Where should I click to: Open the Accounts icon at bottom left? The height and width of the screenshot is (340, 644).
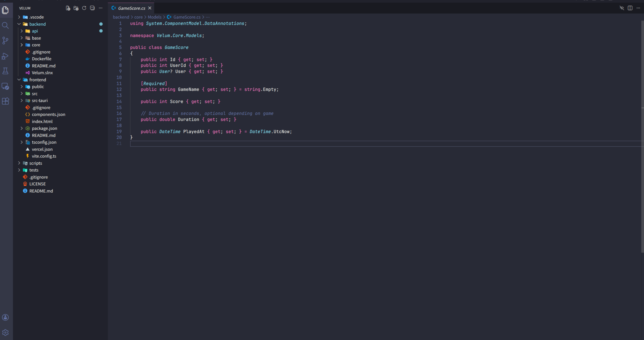coord(6,317)
